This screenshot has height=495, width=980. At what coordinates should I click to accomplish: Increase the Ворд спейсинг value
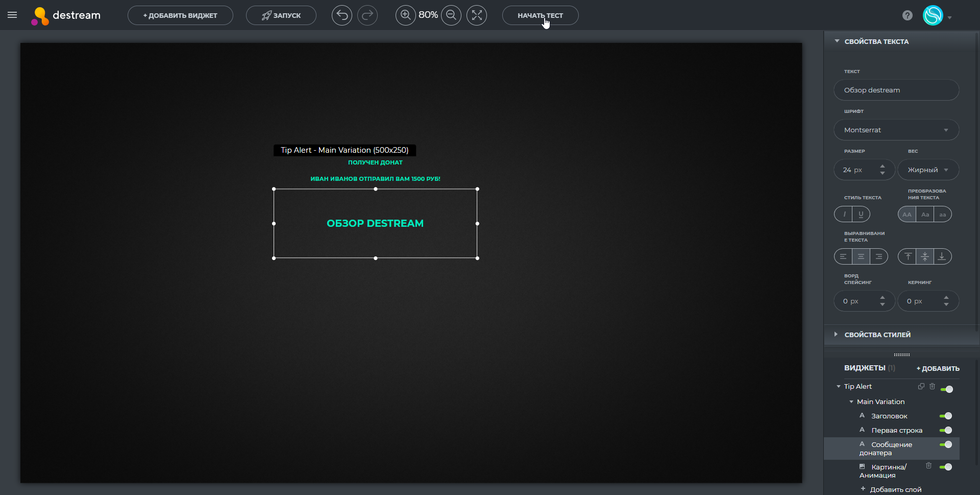[883, 297]
